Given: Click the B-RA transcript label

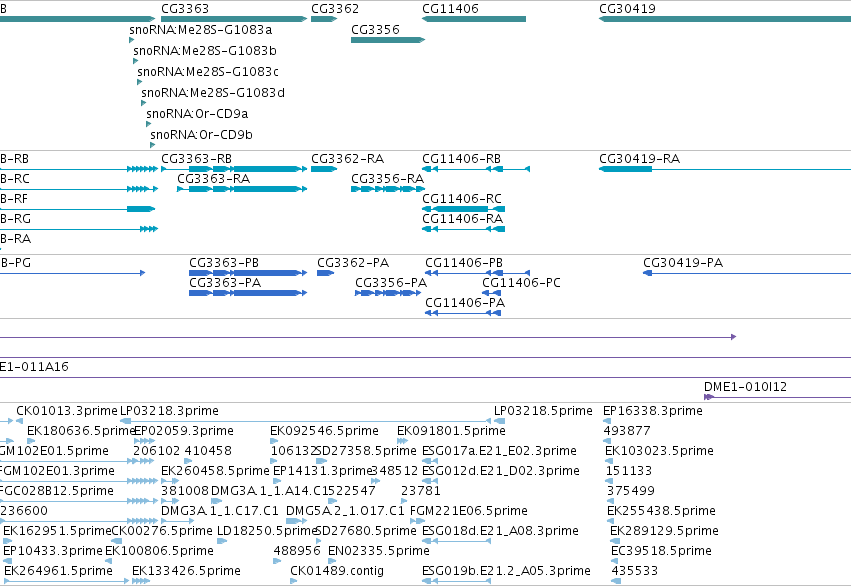Looking at the screenshot, I should pos(15,239).
